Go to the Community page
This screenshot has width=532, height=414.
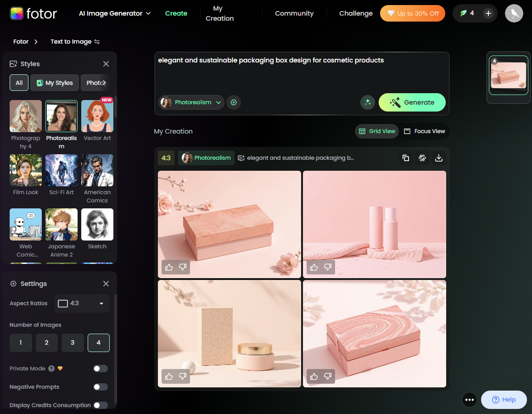pos(294,13)
